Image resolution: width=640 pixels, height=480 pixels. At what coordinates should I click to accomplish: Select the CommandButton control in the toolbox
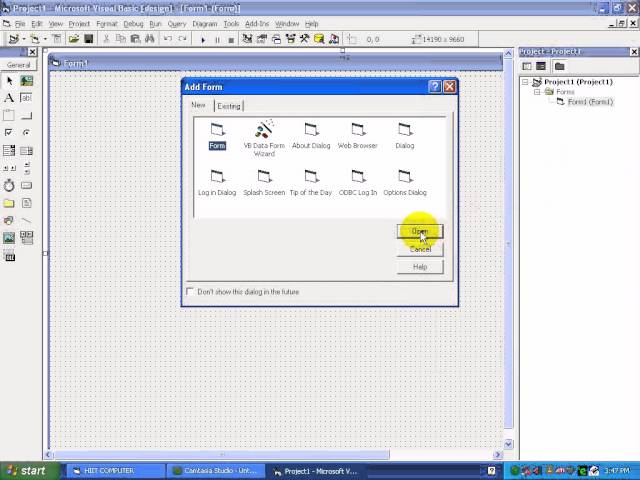27,116
